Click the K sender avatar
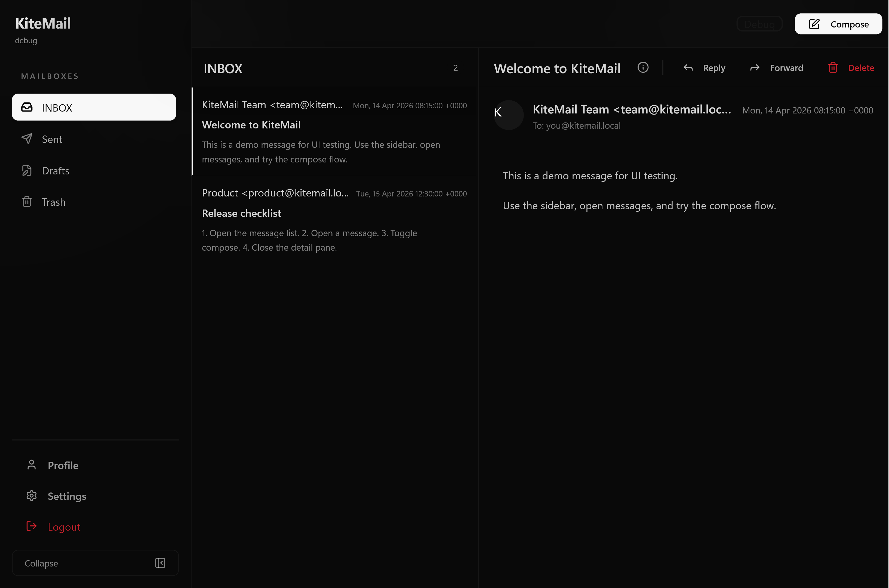Screen dimensions: 889x588 pyautogui.click(x=508, y=115)
